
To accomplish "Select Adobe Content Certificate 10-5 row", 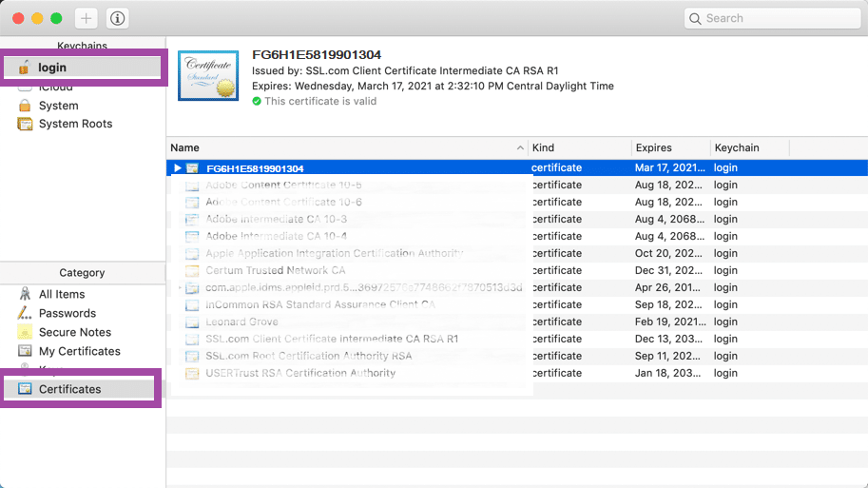I will click(x=517, y=185).
